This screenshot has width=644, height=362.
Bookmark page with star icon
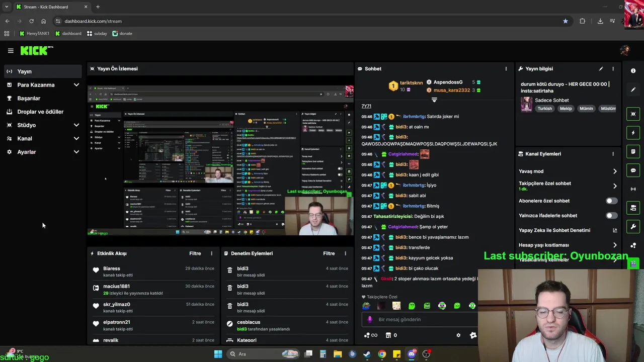[566, 21]
